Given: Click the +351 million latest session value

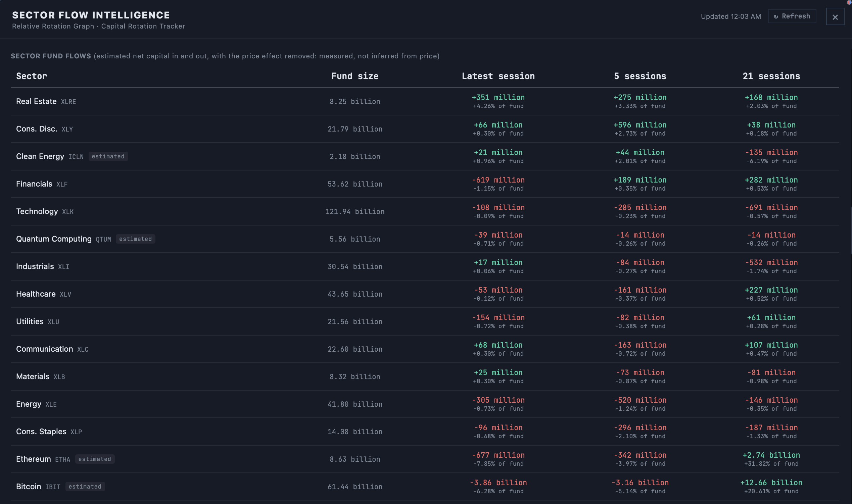Looking at the screenshot, I should click(x=498, y=97).
